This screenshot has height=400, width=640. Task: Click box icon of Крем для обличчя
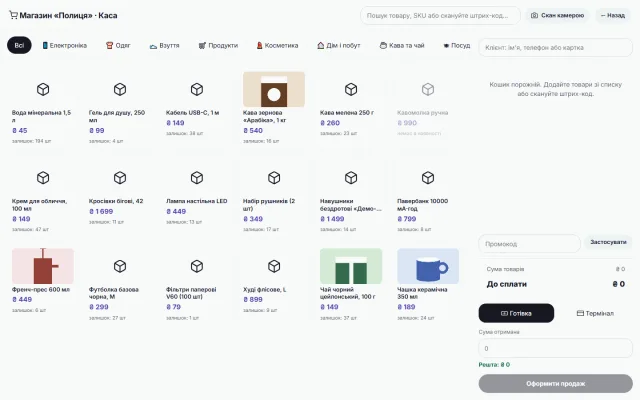(43, 178)
